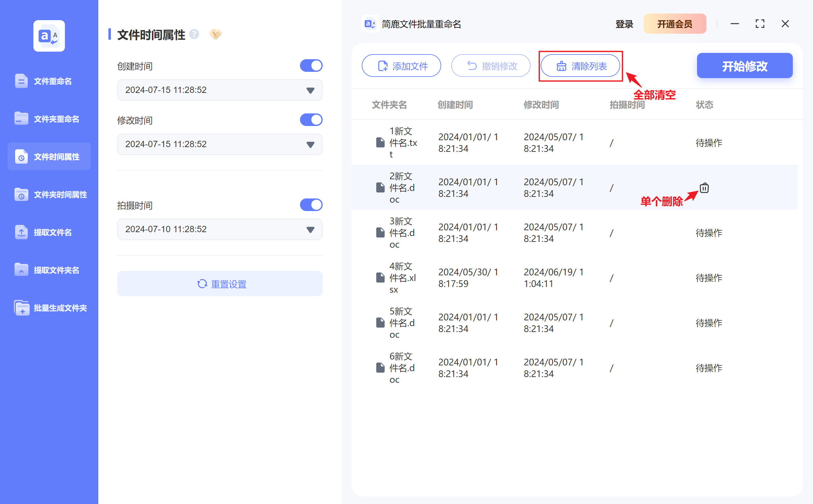Disable the 创建时间 toggle
This screenshot has height=504, width=813.
[x=311, y=65]
